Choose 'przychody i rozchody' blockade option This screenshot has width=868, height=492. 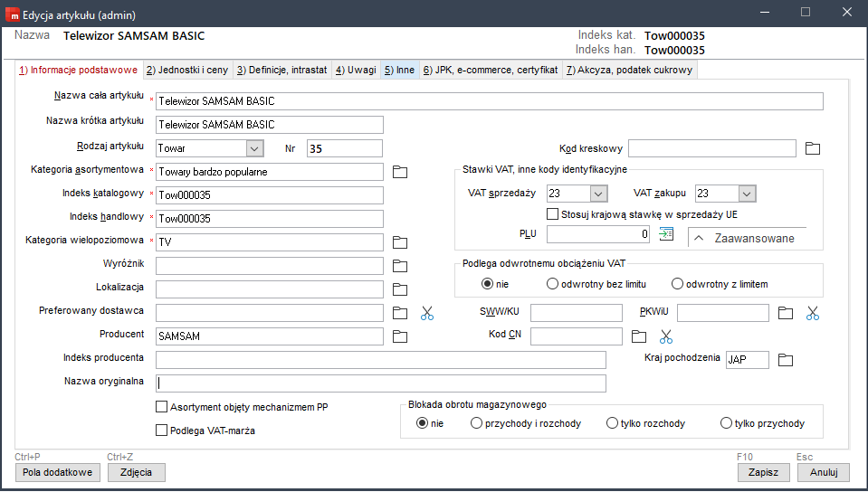pos(476,423)
